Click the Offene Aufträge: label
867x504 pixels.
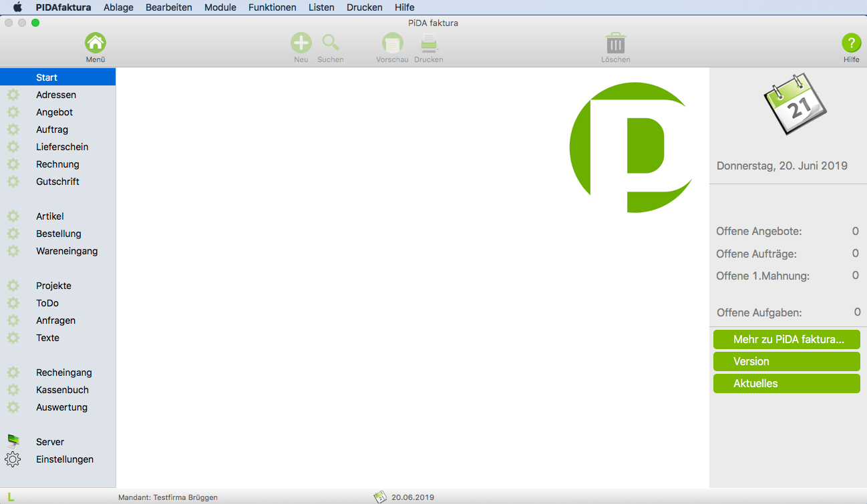click(x=756, y=254)
